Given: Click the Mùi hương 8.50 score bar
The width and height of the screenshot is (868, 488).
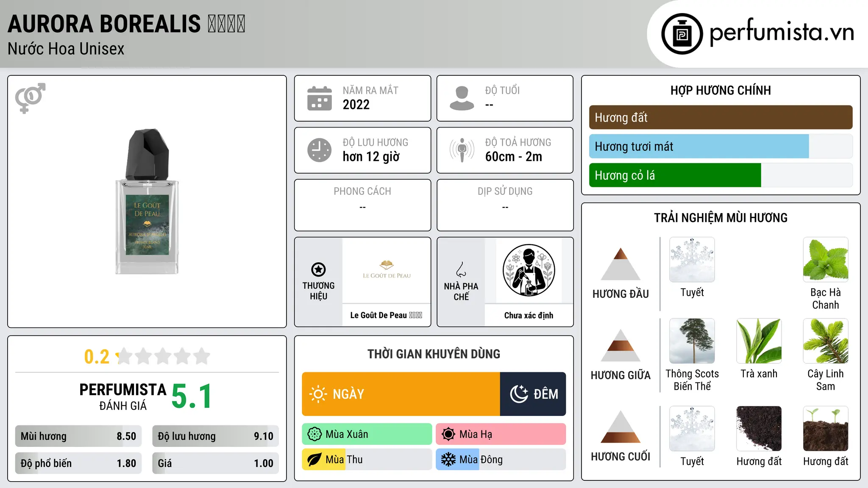Looking at the screenshot, I should [x=78, y=436].
